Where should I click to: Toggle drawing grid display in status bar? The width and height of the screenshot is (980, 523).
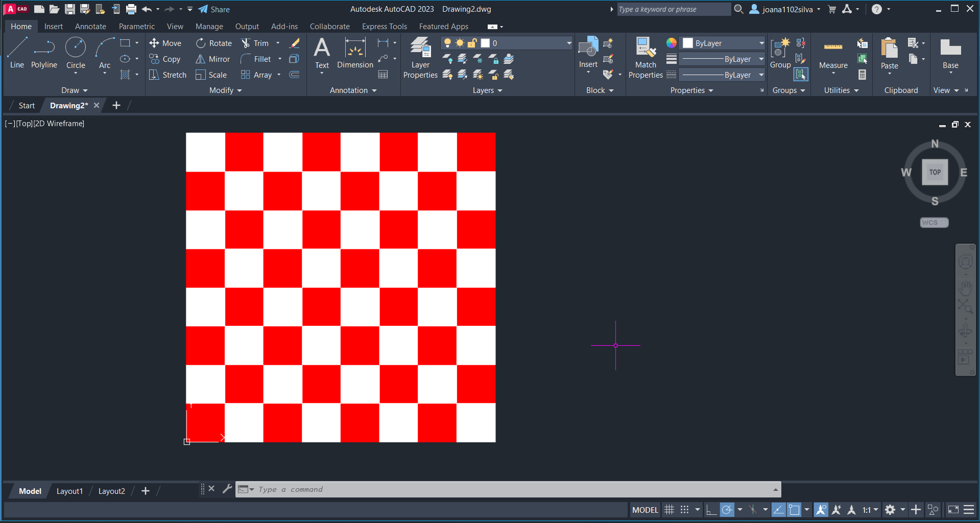669,510
